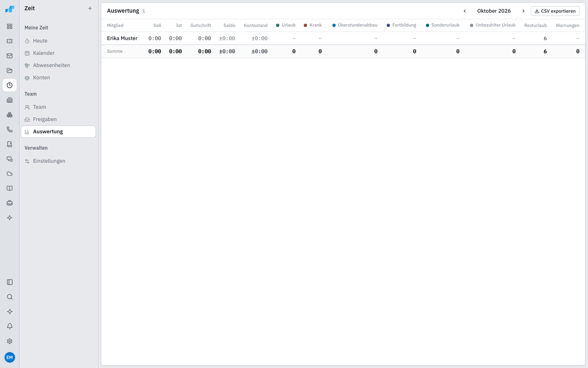Open Konten in the sidebar
This screenshot has width=588, height=368.
coord(58,78)
